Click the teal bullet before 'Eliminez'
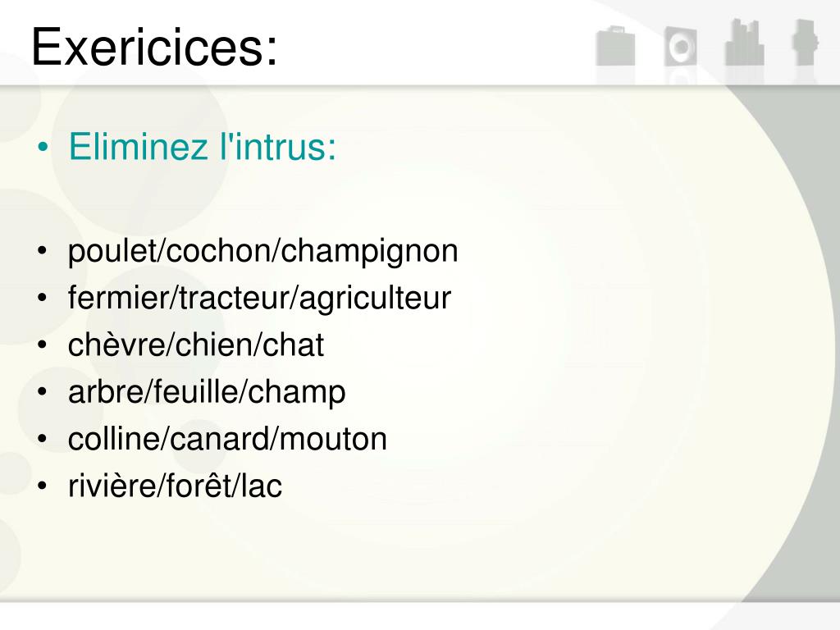840x630 pixels. 43,147
